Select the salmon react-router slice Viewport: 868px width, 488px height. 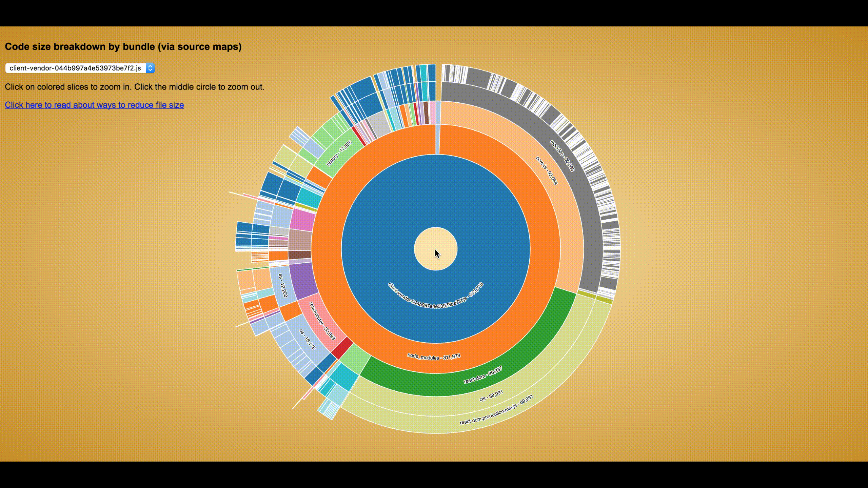321,321
